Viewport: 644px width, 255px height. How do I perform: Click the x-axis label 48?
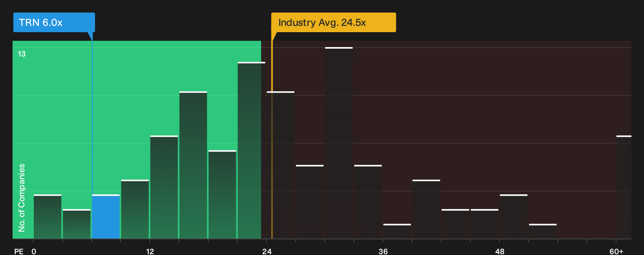click(499, 251)
